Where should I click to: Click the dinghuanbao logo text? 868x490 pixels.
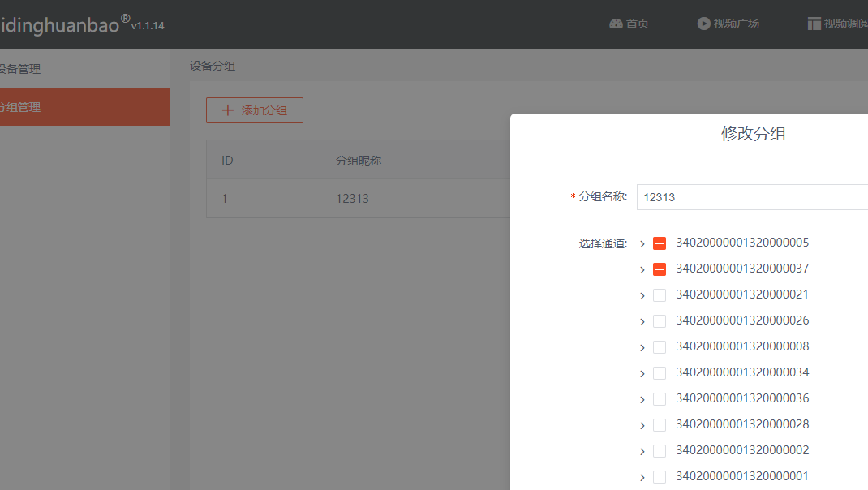tap(60, 25)
